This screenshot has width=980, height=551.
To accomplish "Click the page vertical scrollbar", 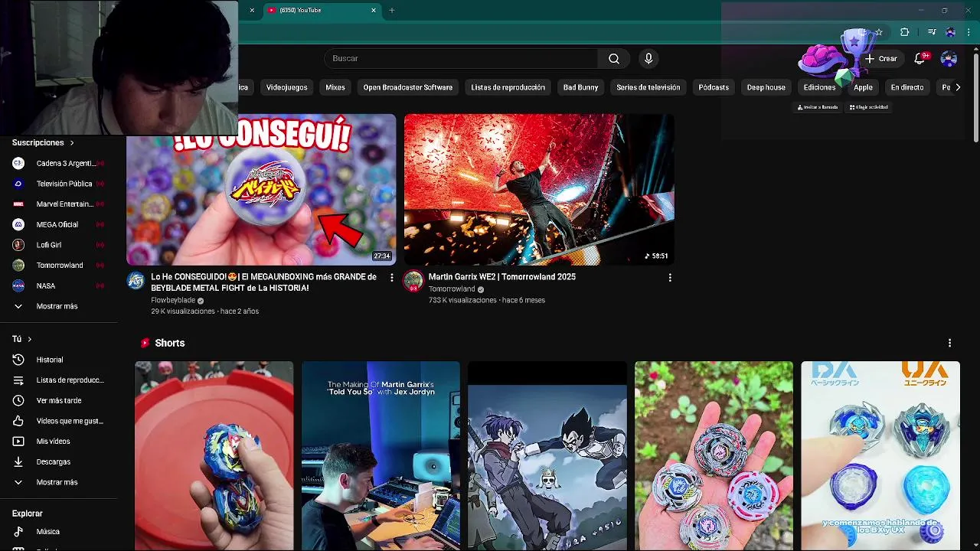I will coord(975,96).
